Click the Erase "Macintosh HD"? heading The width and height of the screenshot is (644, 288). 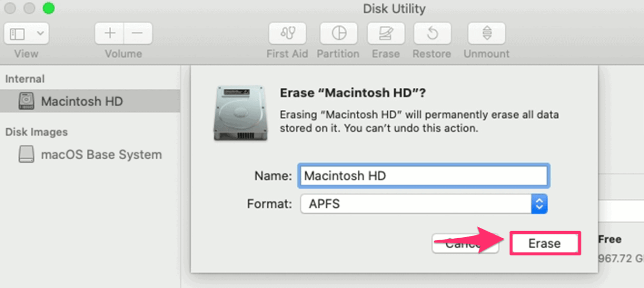click(352, 93)
